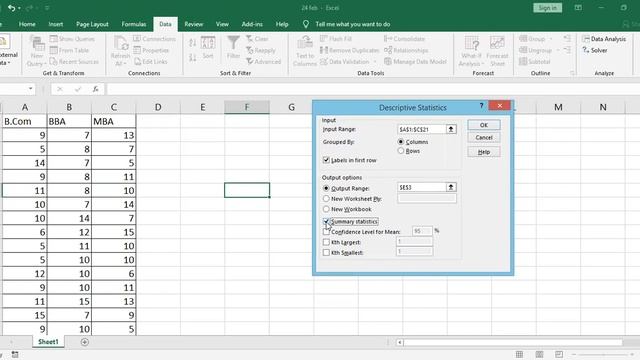Viewport: 640px width, 360px height.
Task: Click cell containing MBA label
Action: click(113, 121)
